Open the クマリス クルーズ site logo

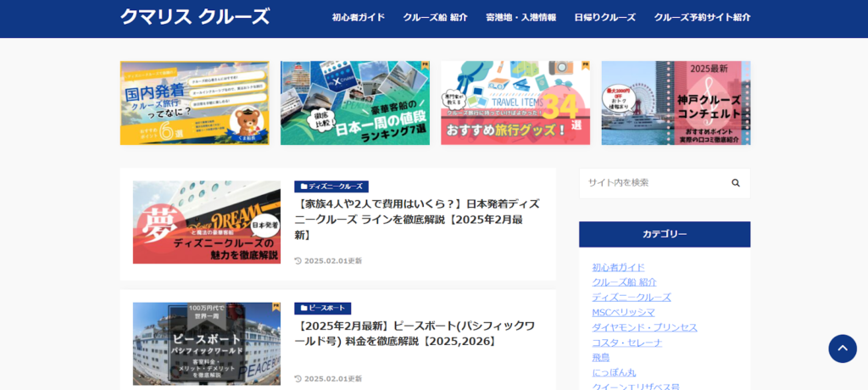pyautogui.click(x=195, y=17)
